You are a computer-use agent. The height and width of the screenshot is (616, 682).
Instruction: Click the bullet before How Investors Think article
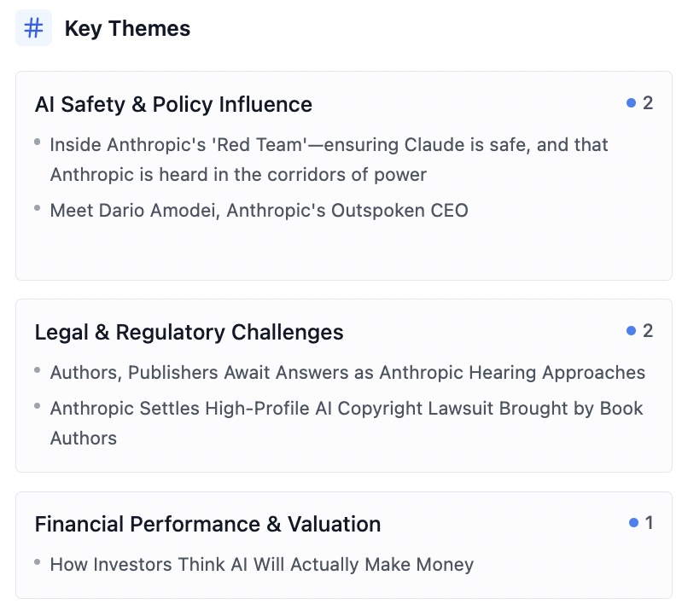tap(38, 561)
